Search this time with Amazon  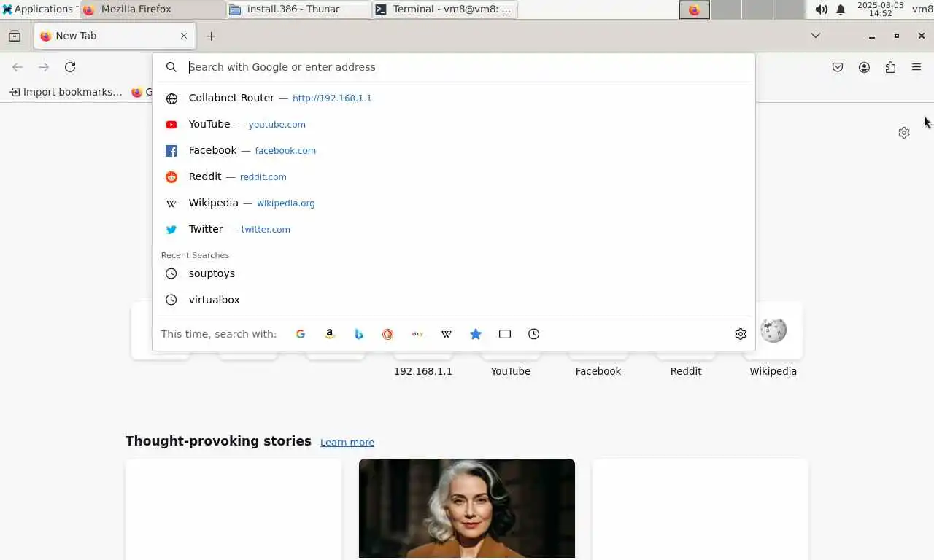click(x=330, y=334)
